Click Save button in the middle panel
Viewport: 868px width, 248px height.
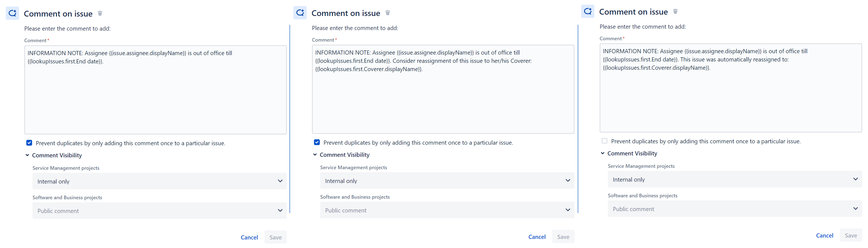[x=564, y=236]
